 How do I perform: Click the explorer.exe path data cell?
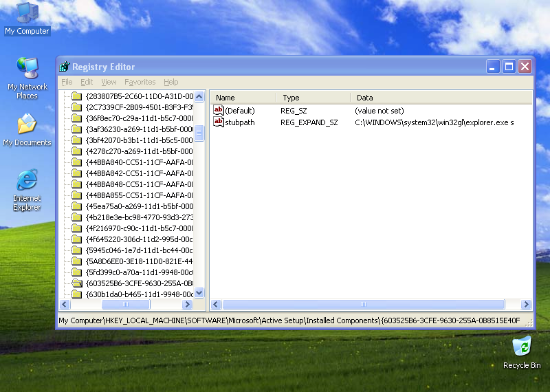(x=434, y=122)
